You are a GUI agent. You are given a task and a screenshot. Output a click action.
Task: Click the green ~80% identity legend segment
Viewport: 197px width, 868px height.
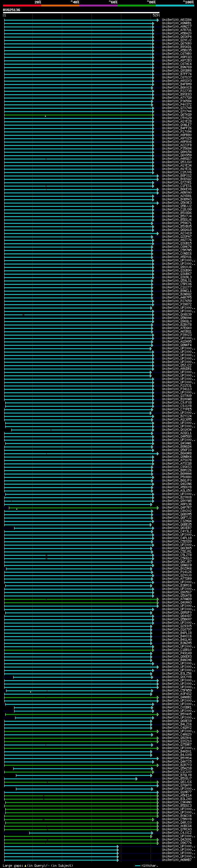(137, 6)
